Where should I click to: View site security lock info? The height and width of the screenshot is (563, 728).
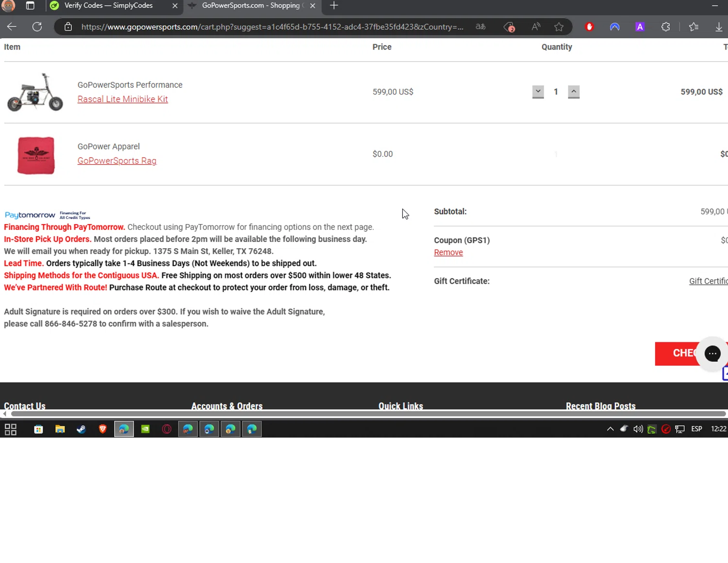(68, 27)
